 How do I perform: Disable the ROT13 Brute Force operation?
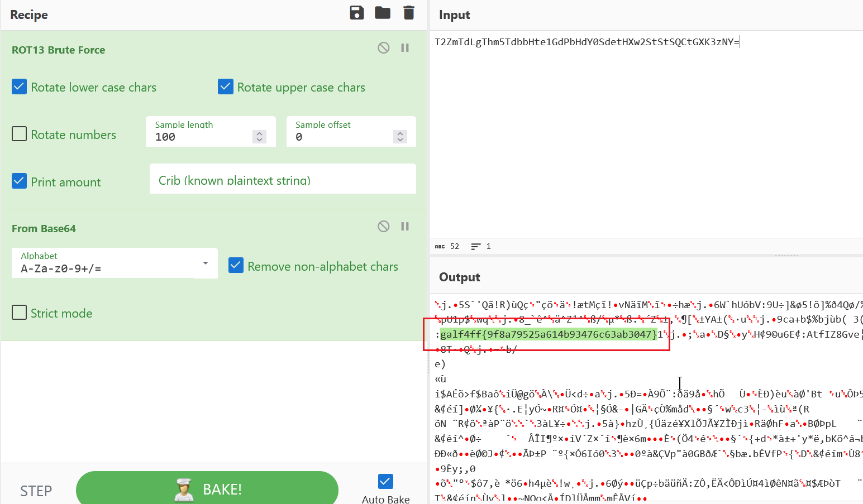(383, 48)
